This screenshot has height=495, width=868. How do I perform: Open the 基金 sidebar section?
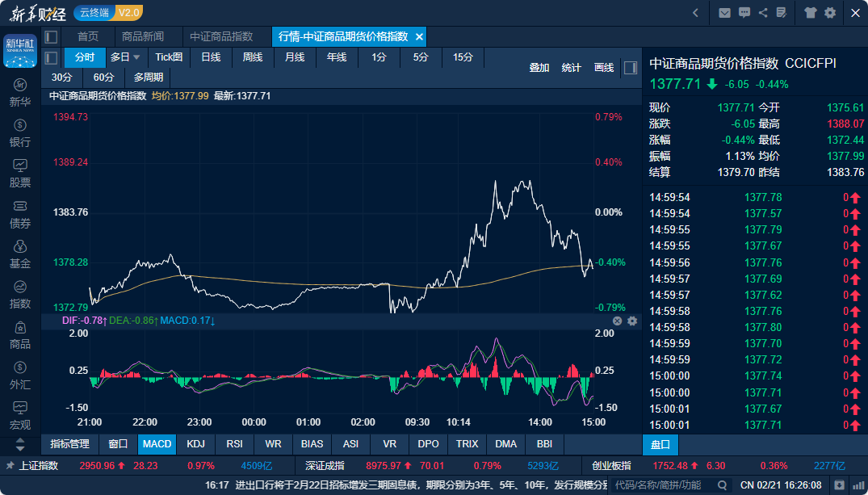pyautogui.click(x=20, y=254)
